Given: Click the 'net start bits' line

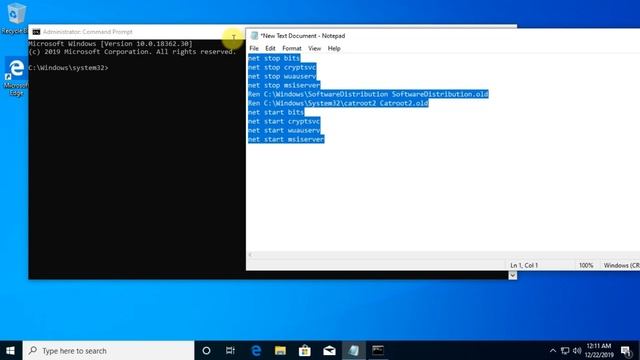Looking at the screenshot, I should click(x=276, y=112).
